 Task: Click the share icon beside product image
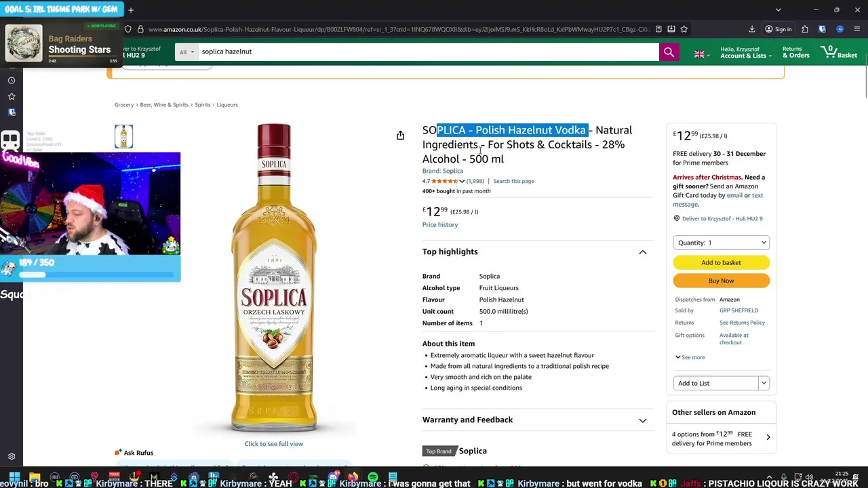tap(400, 136)
